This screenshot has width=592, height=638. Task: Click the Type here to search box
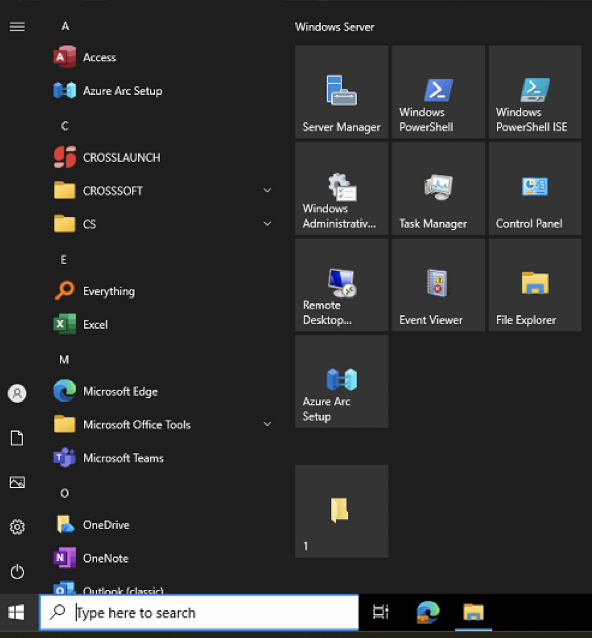[x=199, y=612]
